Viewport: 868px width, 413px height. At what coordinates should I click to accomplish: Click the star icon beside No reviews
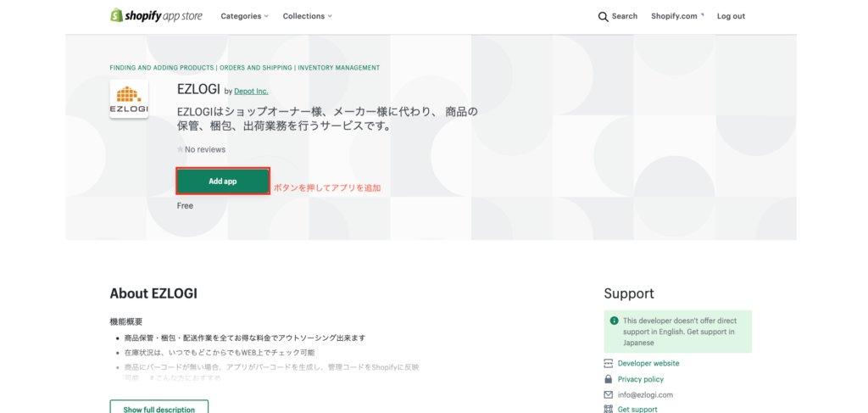click(x=180, y=149)
